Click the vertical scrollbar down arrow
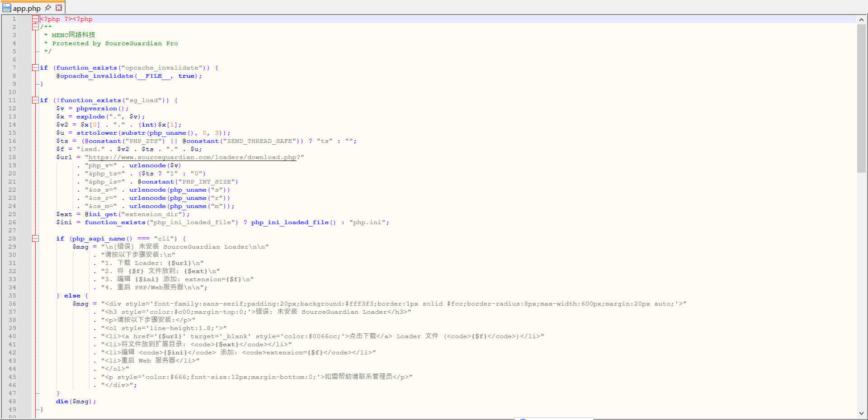Image resolution: width=868 pixels, height=420 pixels. point(862,413)
